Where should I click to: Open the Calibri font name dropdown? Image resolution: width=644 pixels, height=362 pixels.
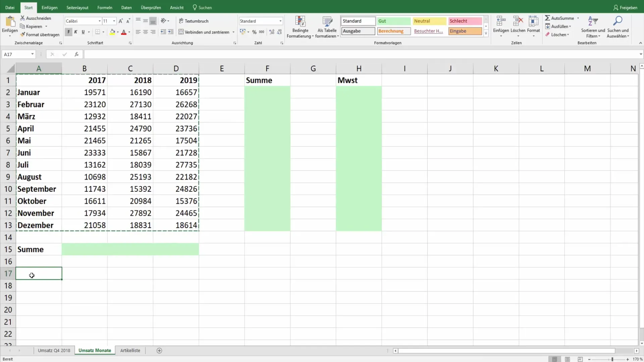99,21
